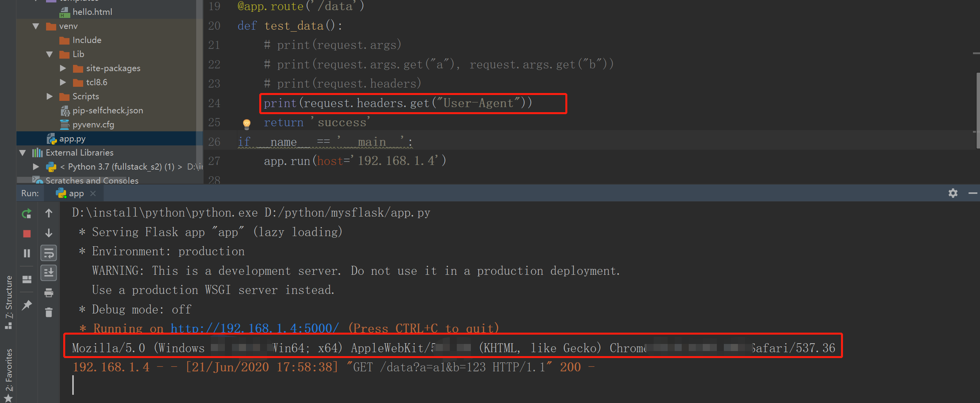The width and height of the screenshot is (980, 403).
Task: Collapse External Libraries node
Action: 23,153
